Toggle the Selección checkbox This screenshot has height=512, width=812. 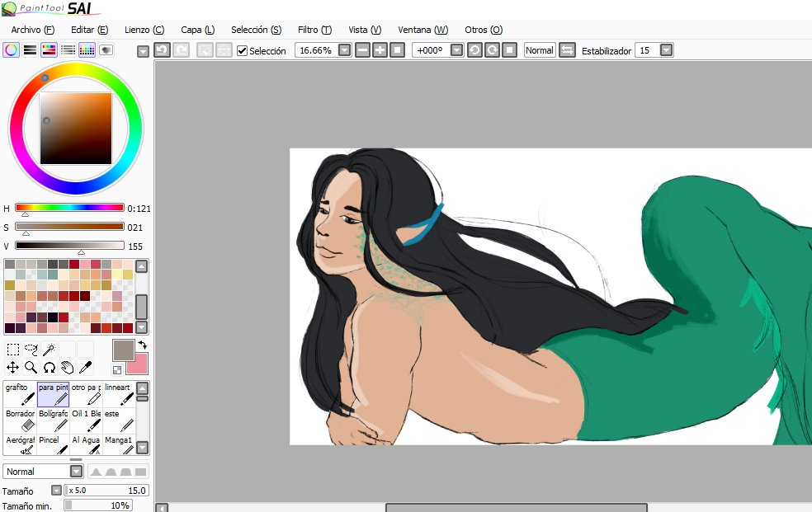point(242,50)
